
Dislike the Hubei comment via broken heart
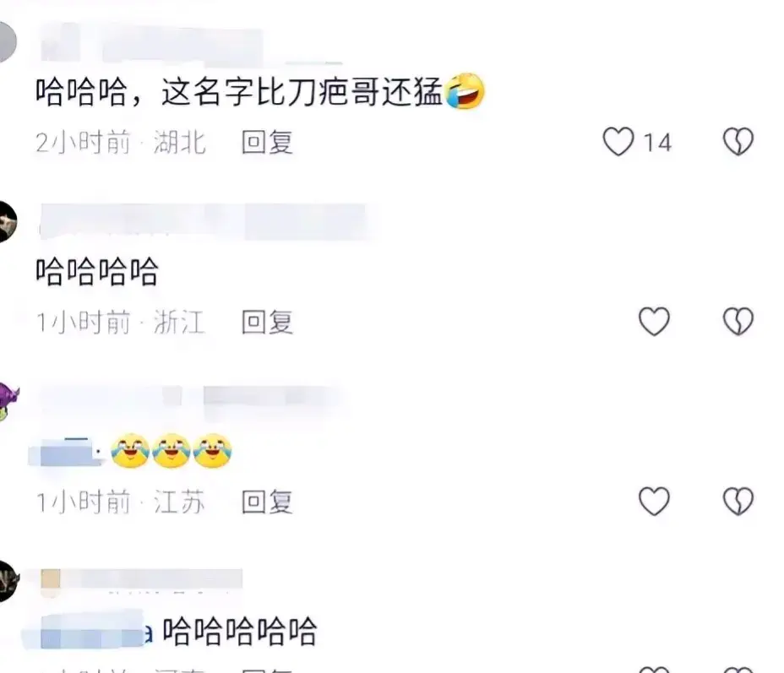point(738,141)
